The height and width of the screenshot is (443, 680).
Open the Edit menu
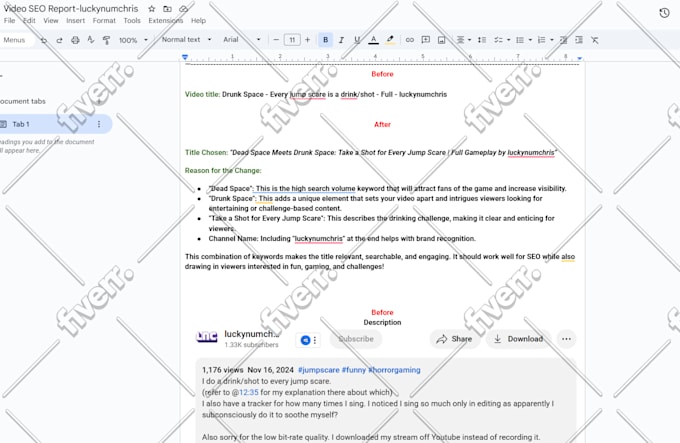pos(29,20)
